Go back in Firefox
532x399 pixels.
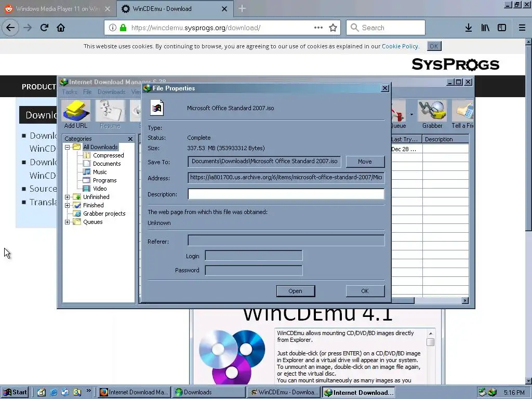10,28
